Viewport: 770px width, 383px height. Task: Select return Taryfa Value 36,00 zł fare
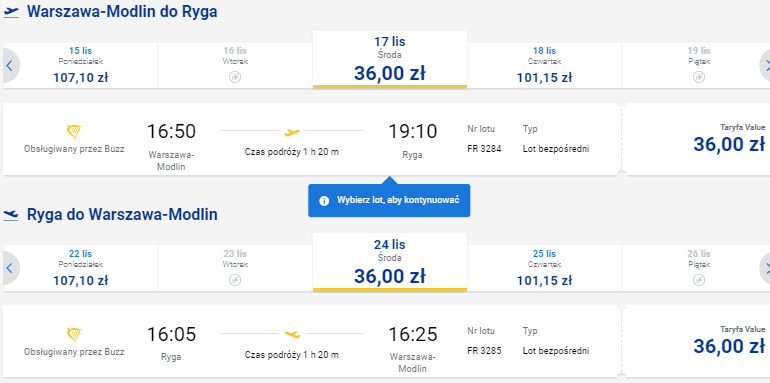(698, 341)
